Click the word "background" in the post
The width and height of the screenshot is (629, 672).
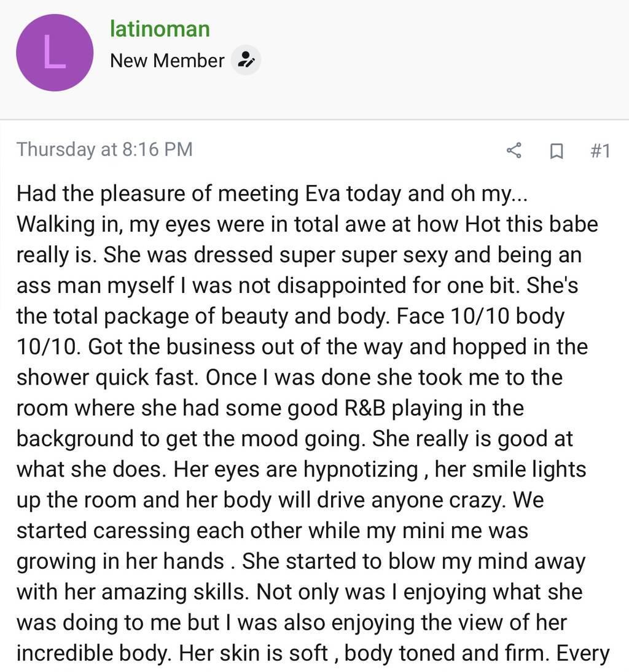75,439
